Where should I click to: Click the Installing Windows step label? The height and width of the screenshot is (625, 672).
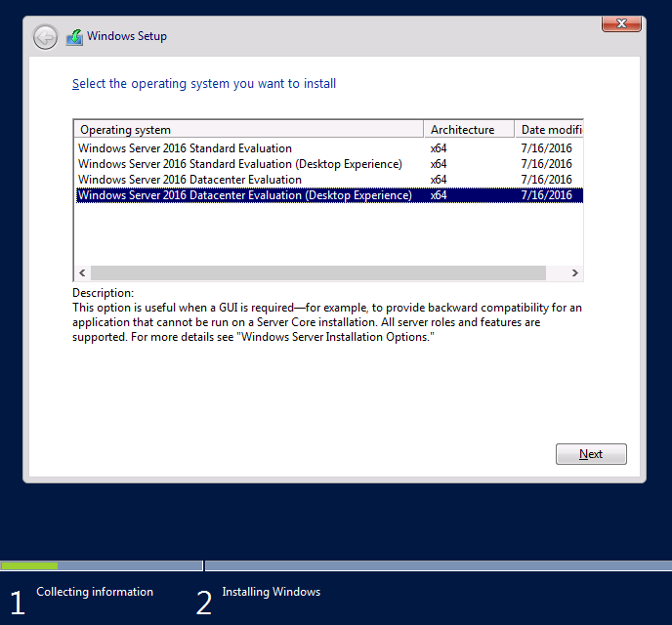[x=272, y=592]
